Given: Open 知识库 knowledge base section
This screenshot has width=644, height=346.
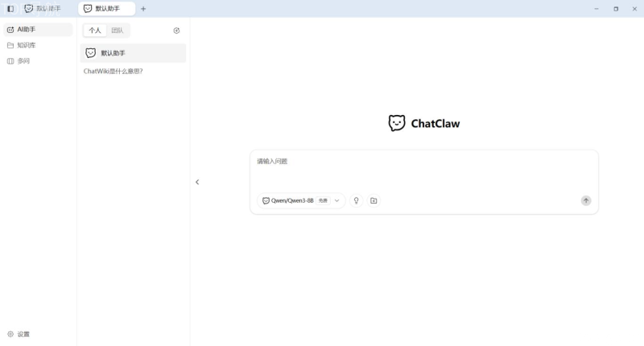Looking at the screenshot, I should pyautogui.click(x=38, y=45).
